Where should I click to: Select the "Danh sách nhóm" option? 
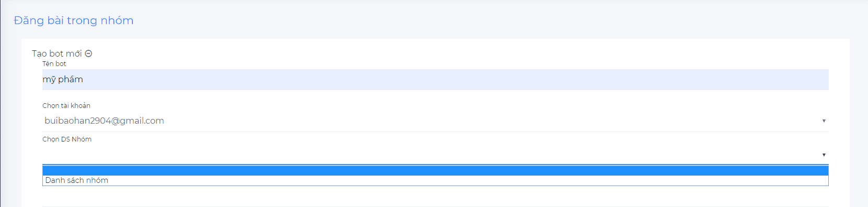(x=435, y=180)
